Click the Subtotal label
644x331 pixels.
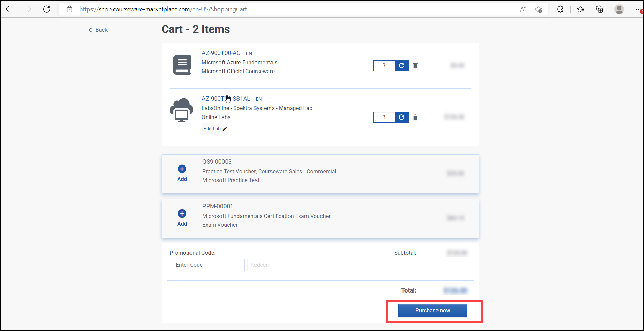tap(405, 253)
